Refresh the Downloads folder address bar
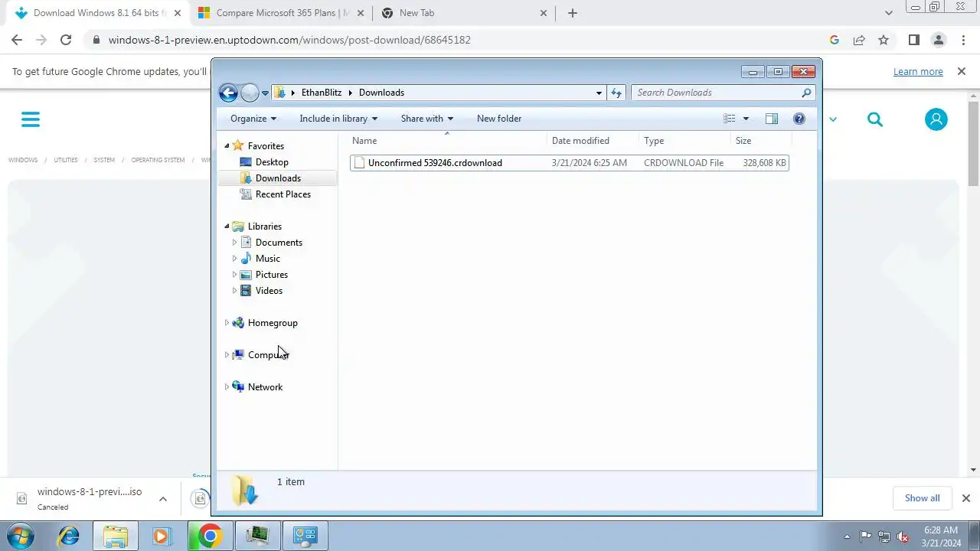 616,93
